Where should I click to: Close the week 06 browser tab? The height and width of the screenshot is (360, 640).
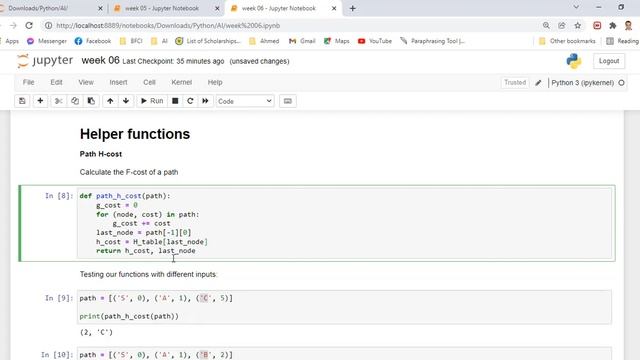click(334, 8)
